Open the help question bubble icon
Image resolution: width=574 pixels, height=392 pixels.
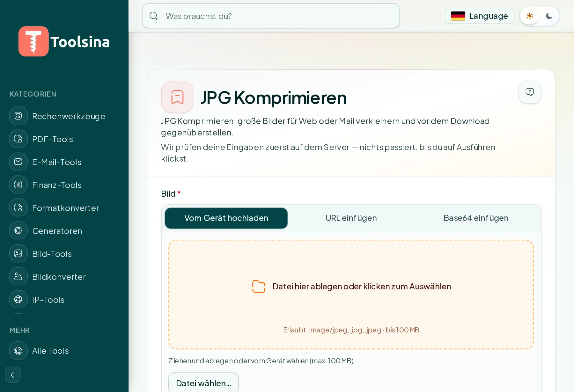(x=530, y=92)
